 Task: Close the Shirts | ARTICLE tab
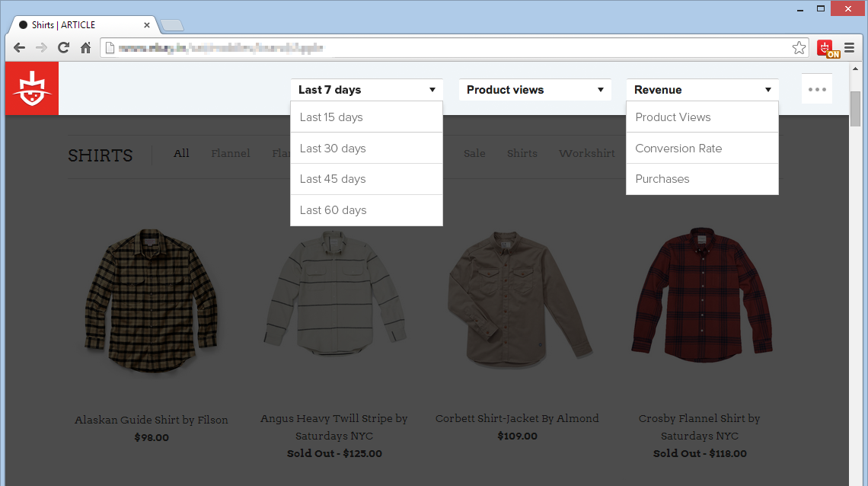(147, 25)
